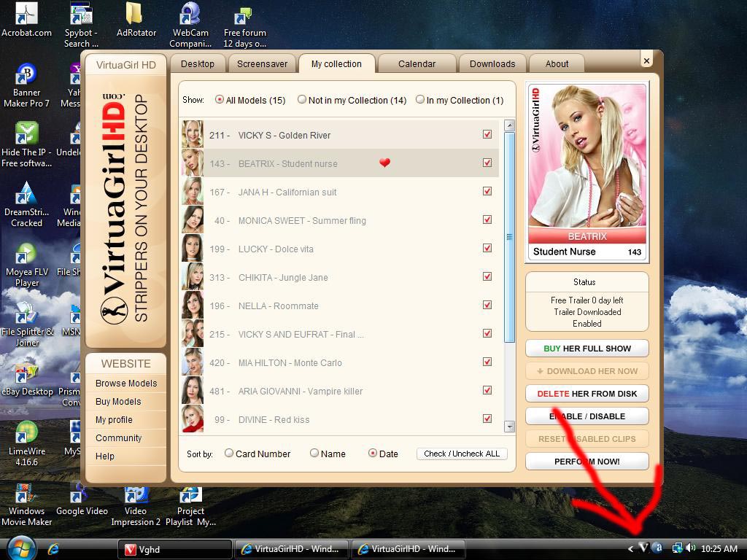Switch to the Desktop tab
Image resolution: width=747 pixels, height=560 pixels.
pos(197,64)
